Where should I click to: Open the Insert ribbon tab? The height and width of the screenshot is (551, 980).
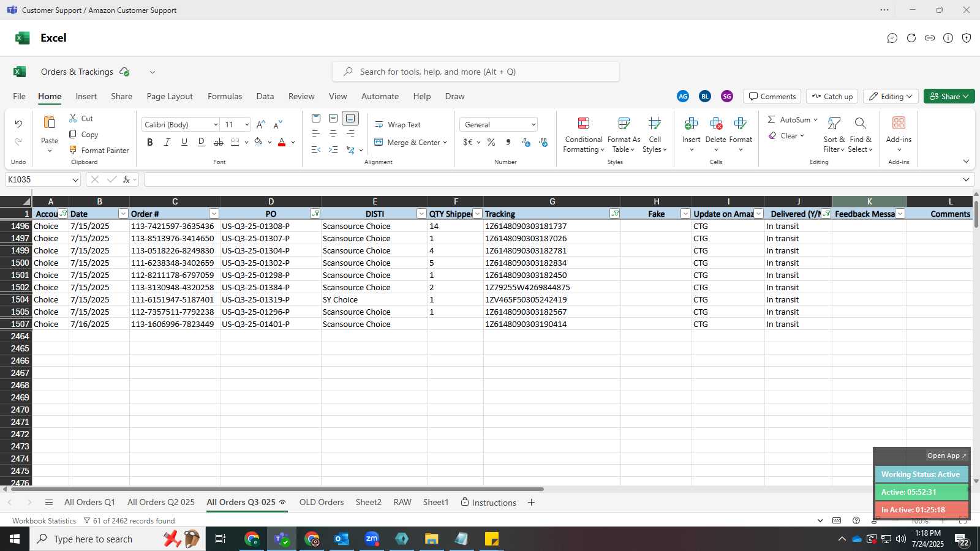tap(86, 96)
